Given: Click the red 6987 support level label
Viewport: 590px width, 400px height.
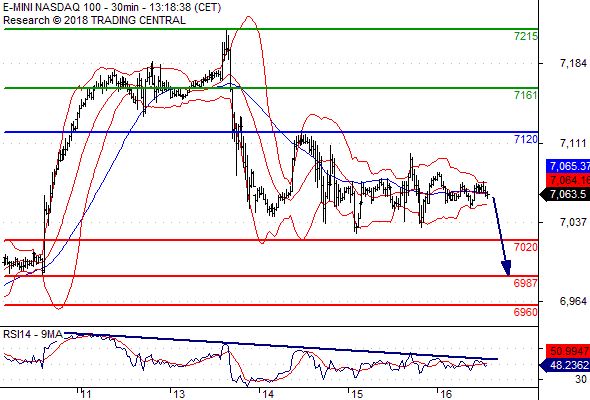Looking at the screenshot, I should pos(526,283).
